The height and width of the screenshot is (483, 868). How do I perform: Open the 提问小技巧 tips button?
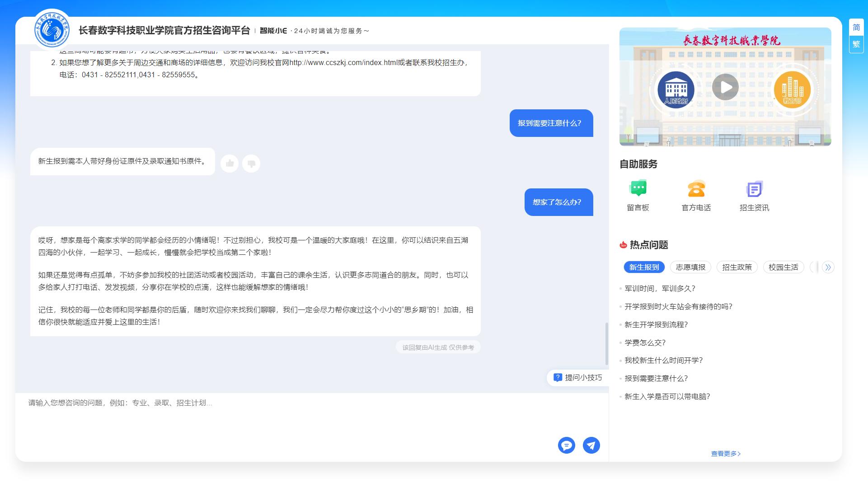click(x=578, y=377)
